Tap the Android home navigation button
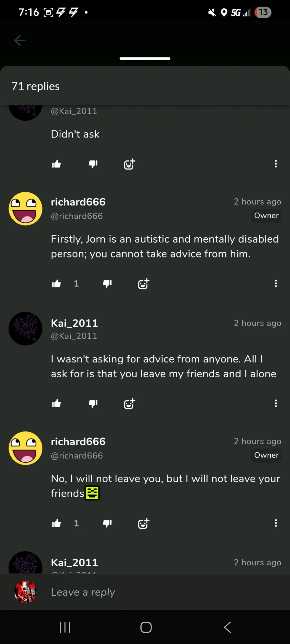This screenshot has width=290, height=644. [146, 627]
